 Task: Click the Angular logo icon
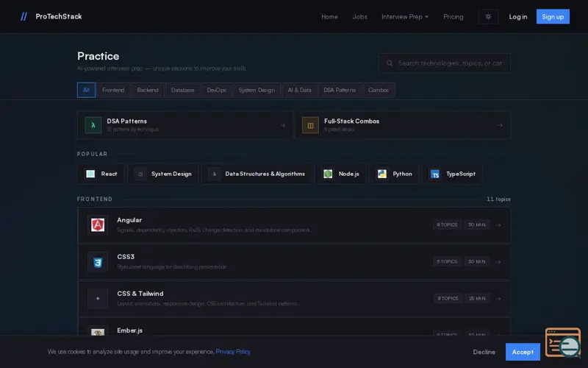coord(98,225)
